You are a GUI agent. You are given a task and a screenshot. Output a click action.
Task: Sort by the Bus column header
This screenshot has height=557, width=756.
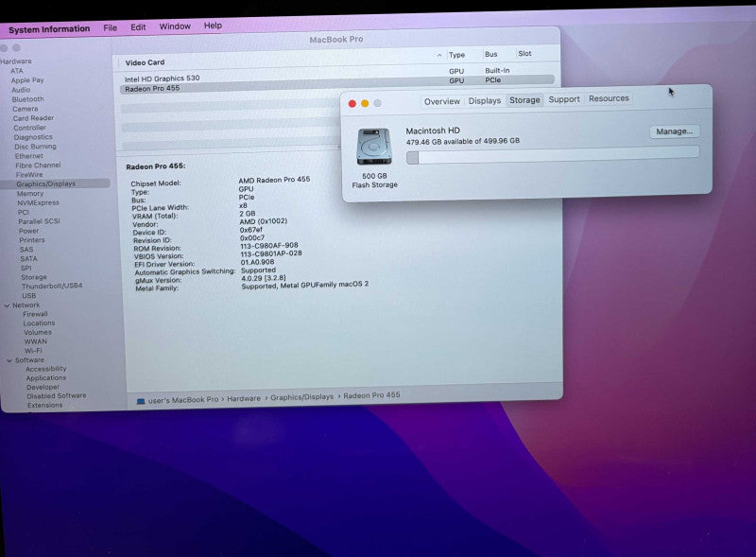[x=490, y=54]
